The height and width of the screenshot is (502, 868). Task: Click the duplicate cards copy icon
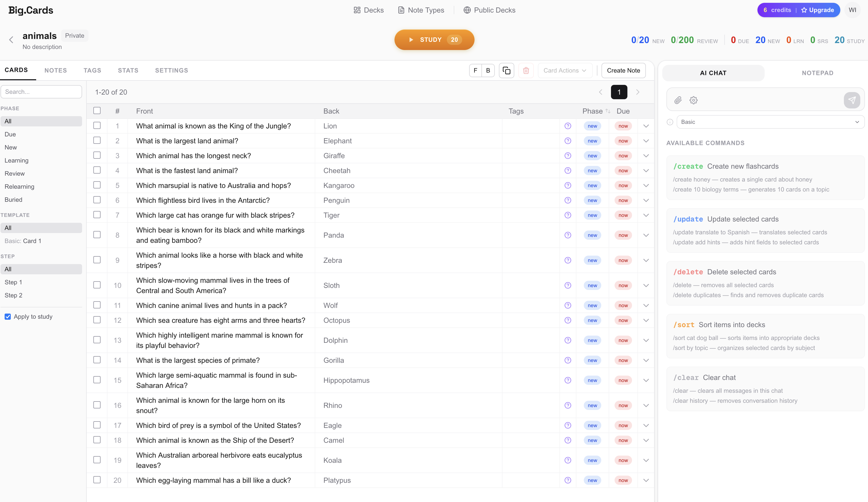click(x=506, y=71)
